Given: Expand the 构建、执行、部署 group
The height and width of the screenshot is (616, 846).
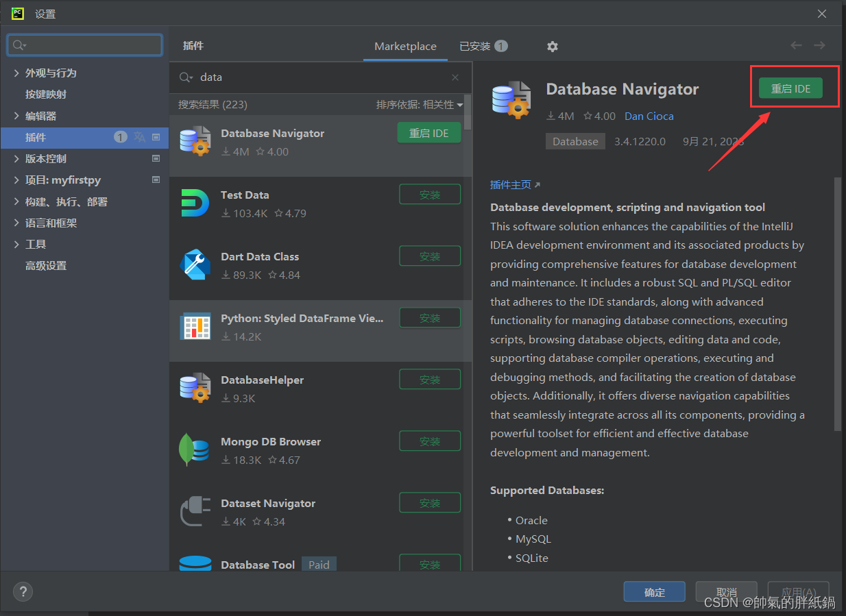Looking at the screenshot, I should (16, 201).
